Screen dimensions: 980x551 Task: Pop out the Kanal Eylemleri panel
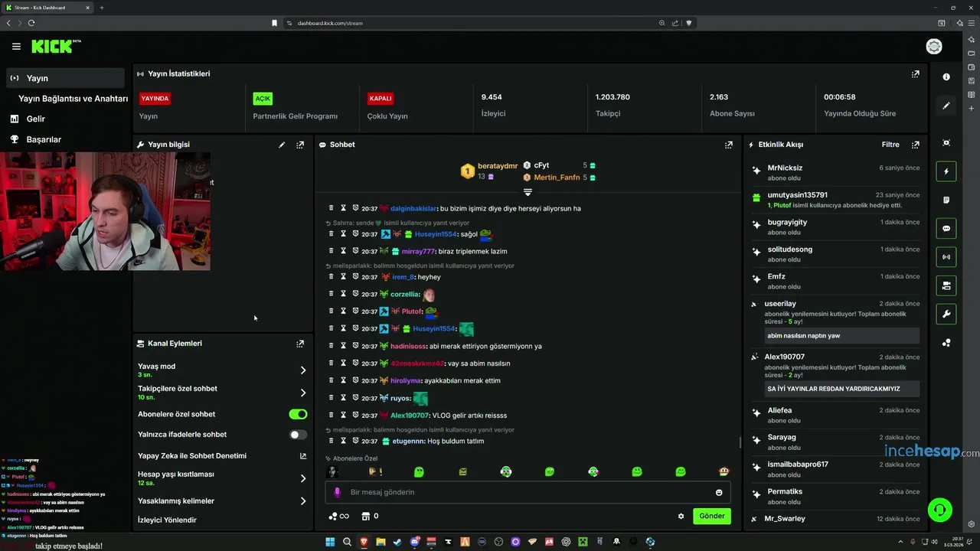(x=300, y=344)
